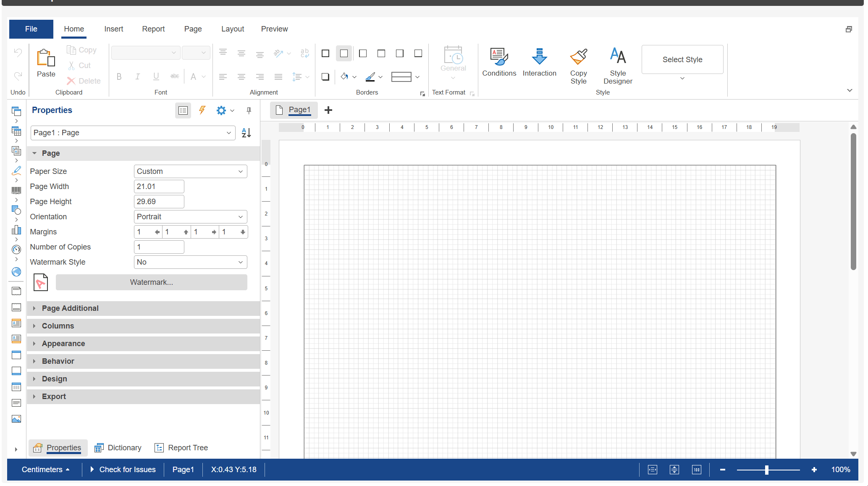The height and width of the screenshot is (486, 868).
Task: Click the alphabetical sort A-Z icon
Action: (x=247, y=133)
